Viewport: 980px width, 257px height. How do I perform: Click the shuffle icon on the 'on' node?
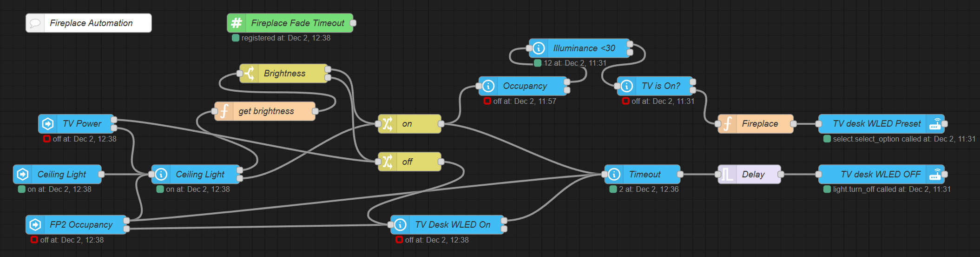point(388,124)
